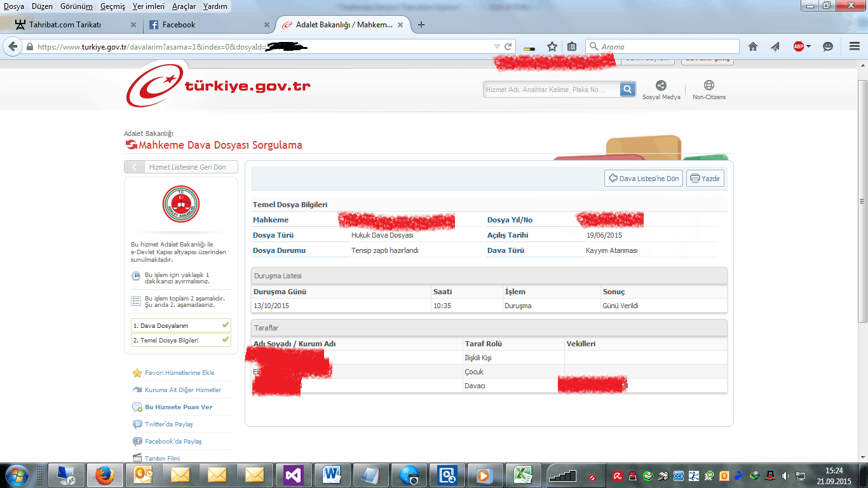This screenshot has width=868, height=488.
Task: Click the türkiye.gov.tr logo
Action: [219, 86]
